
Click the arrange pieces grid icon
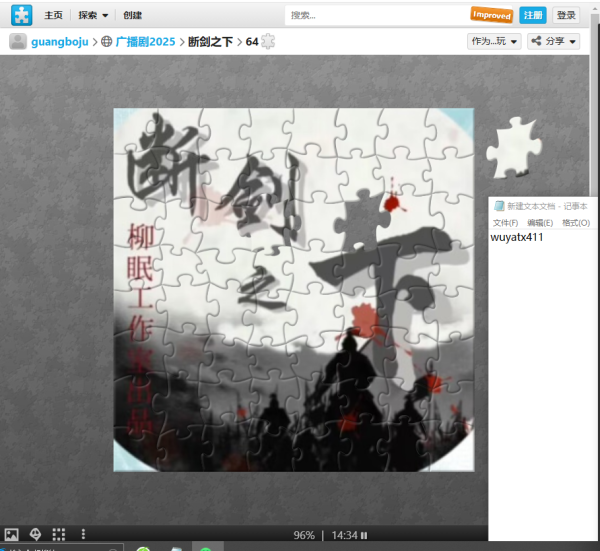(x=59, y=534)
